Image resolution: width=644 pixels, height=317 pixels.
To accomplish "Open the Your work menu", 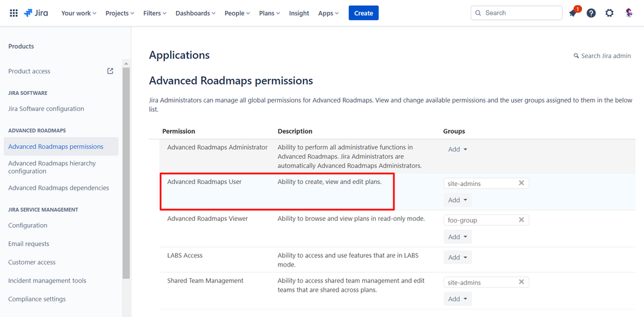I will pos(79,13).
